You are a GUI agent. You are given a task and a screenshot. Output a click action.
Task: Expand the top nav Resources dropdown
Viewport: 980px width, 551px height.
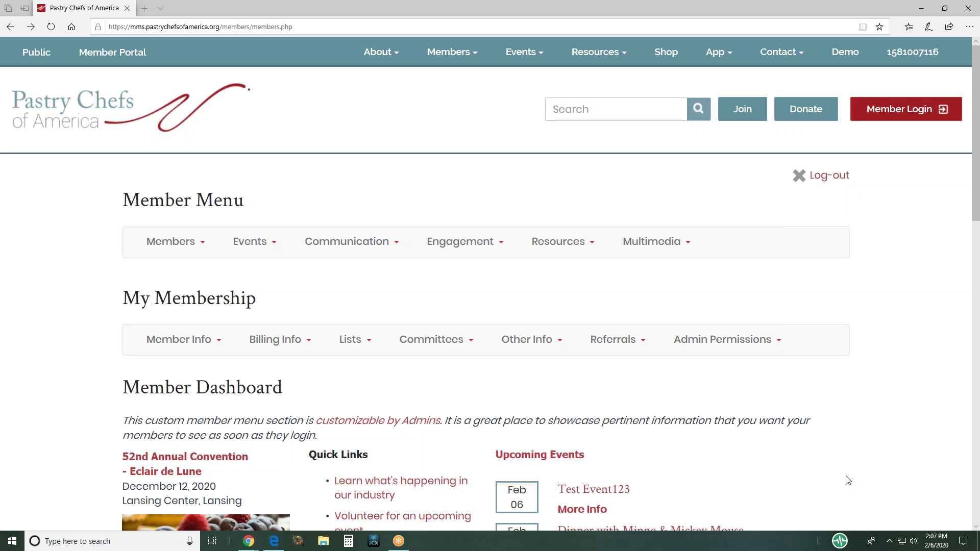click(x=599, y=52)
